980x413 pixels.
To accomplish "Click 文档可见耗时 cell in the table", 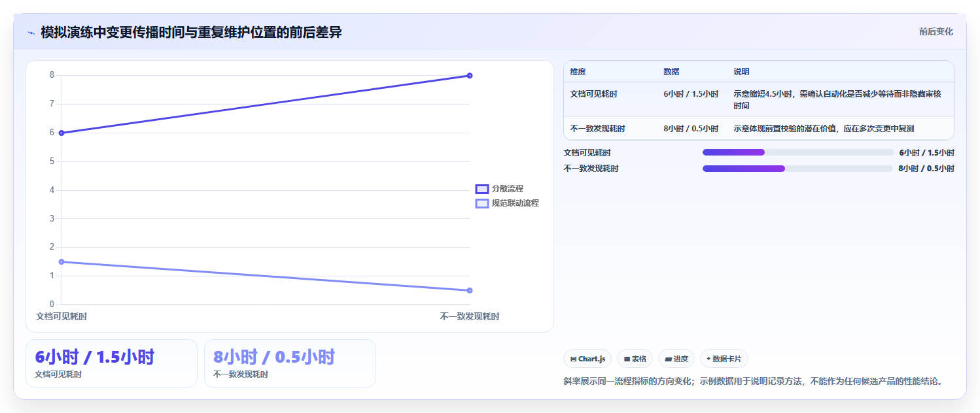I will pyautogui.click(x=593, y=94).
